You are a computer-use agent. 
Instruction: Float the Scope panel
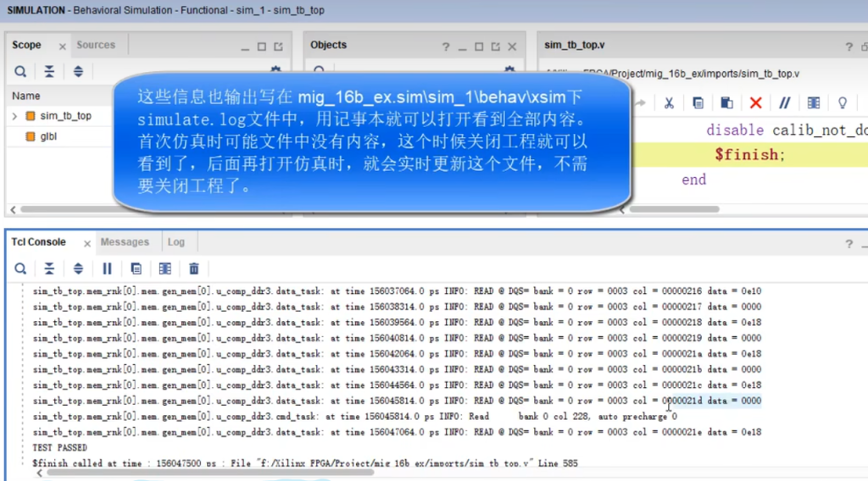278,47
